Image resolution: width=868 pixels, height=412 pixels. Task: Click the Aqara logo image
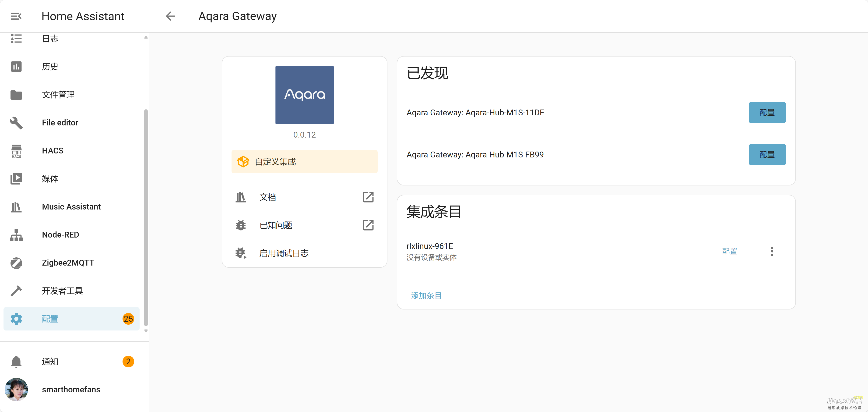304,95
